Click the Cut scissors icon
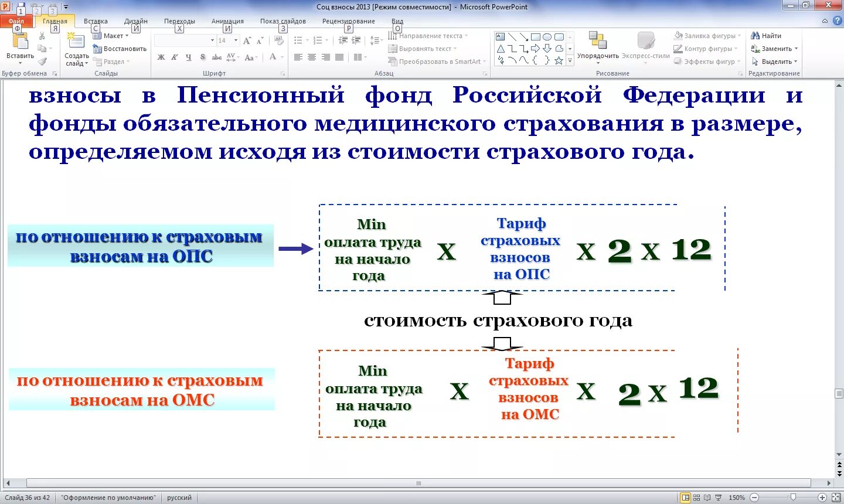This screenshot has width=844, height=504. click(x=42, y=36)
